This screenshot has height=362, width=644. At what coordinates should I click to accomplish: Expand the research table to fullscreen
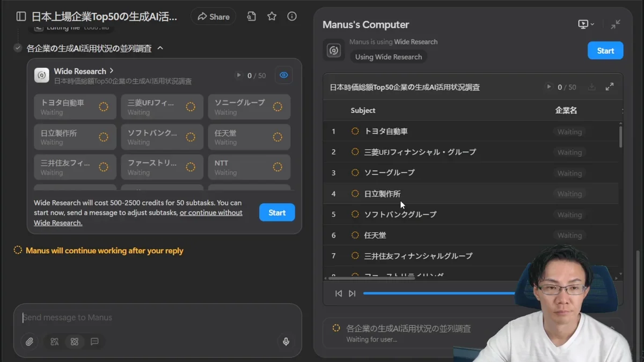point(610,87)
